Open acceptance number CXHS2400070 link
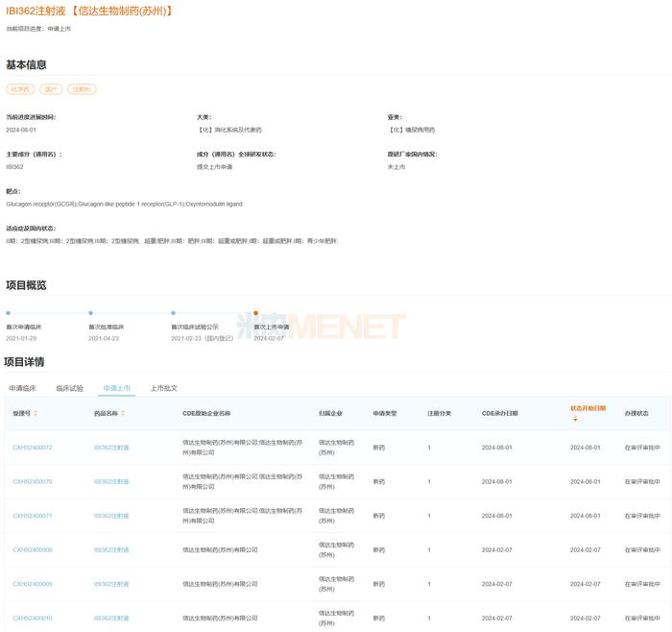Viewport: 672px width, 632px height. tap(33, 481)
